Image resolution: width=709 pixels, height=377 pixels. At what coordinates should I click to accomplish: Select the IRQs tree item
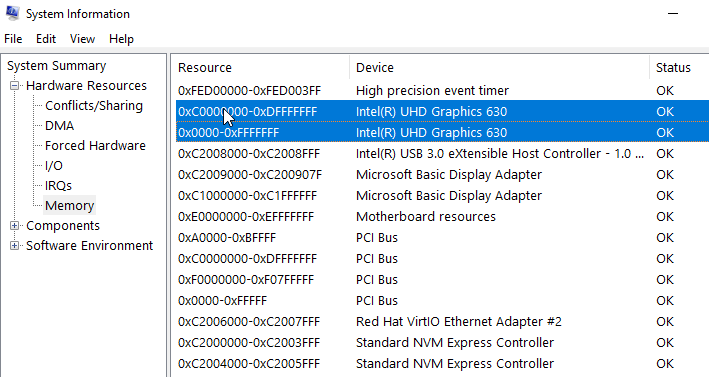(x=58, y=185)
